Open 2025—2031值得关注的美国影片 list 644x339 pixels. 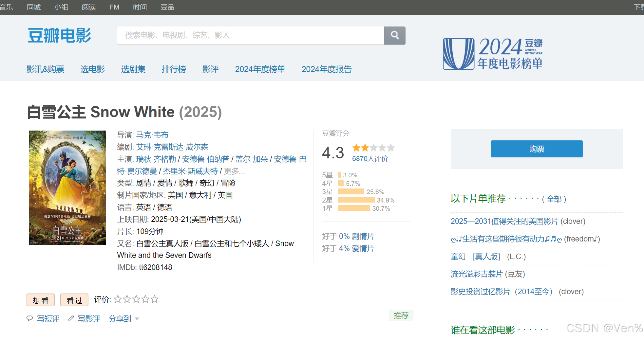tap(504, 221)
